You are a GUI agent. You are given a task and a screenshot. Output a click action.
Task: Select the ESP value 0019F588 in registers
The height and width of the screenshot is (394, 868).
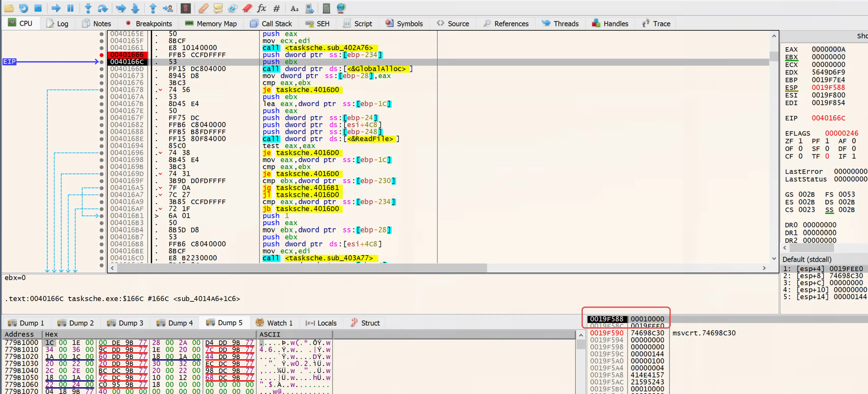pos(829,87)
